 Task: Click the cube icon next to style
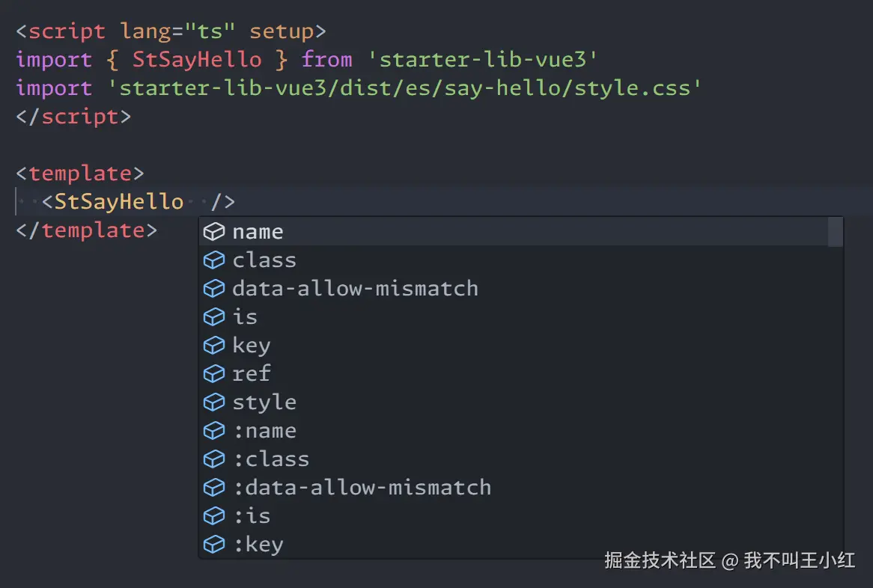214,402
